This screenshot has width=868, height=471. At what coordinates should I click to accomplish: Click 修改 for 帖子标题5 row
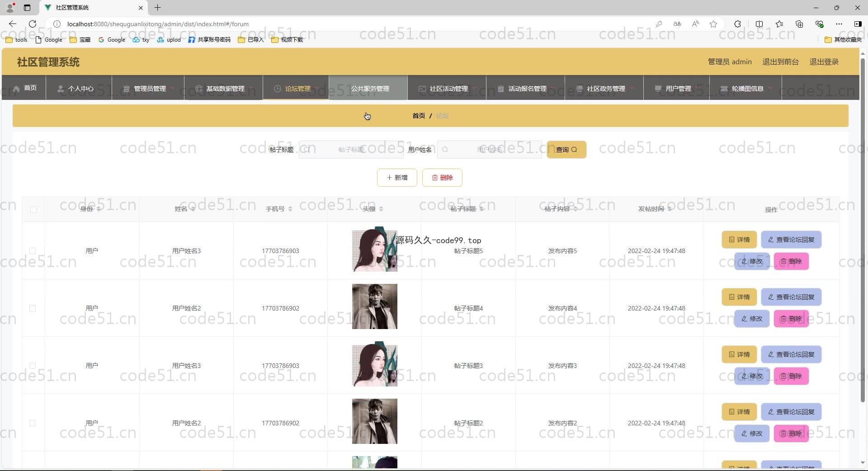752,261
